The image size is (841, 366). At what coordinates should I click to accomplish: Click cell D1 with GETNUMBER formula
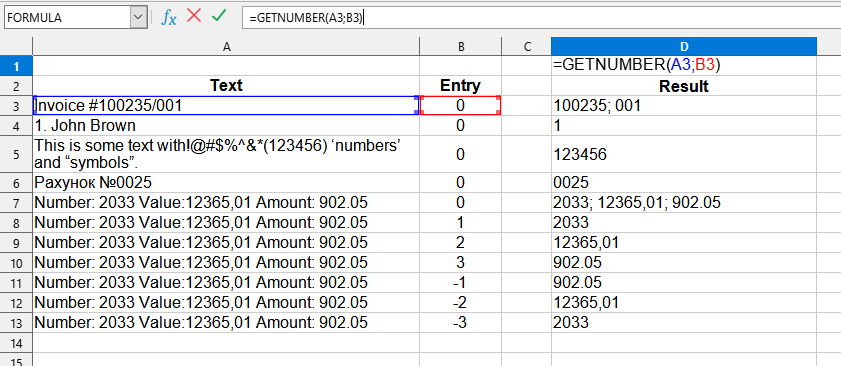coord(684,65)
